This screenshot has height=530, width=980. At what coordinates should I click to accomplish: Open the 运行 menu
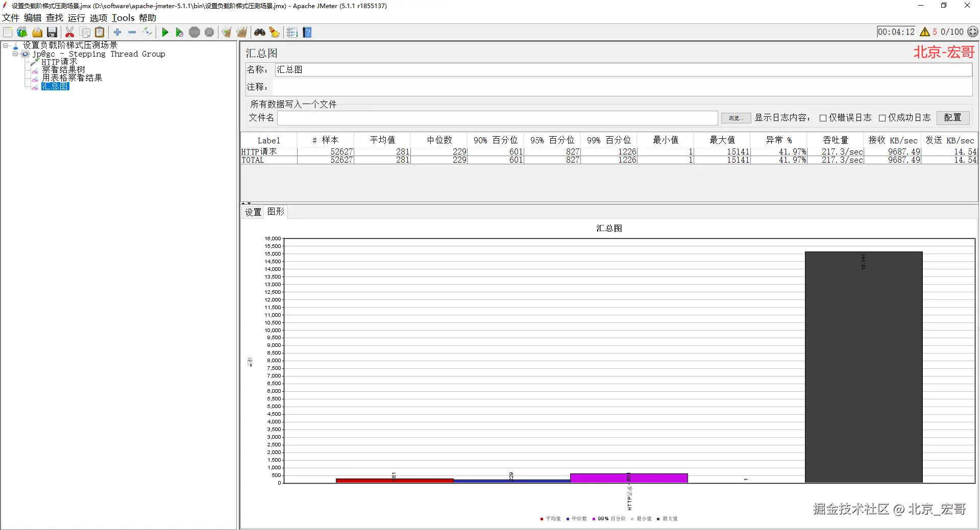tap(77, 18)
